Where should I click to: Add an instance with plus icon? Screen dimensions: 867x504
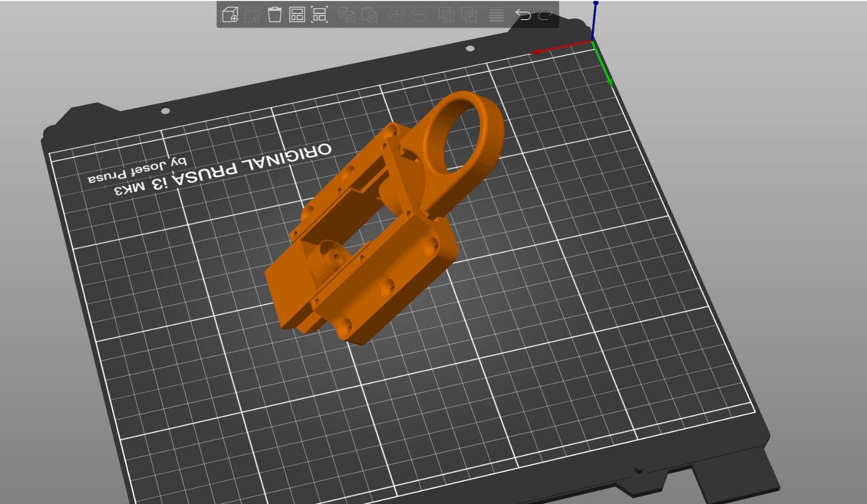tap(397, 15)
